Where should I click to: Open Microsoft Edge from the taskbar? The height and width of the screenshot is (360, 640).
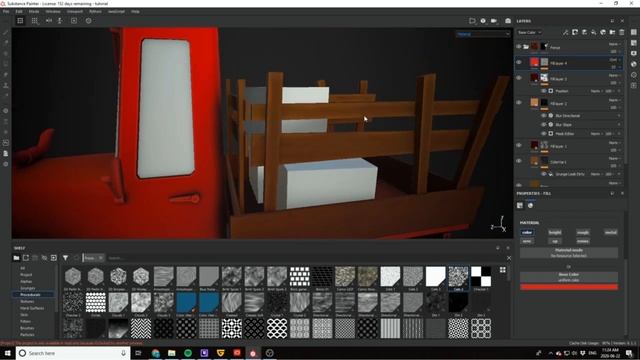156,353
